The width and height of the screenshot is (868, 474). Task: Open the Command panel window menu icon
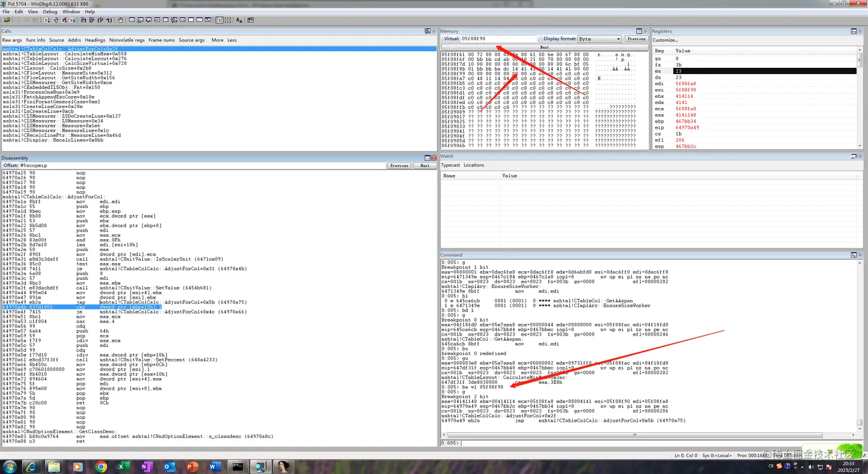854,255
